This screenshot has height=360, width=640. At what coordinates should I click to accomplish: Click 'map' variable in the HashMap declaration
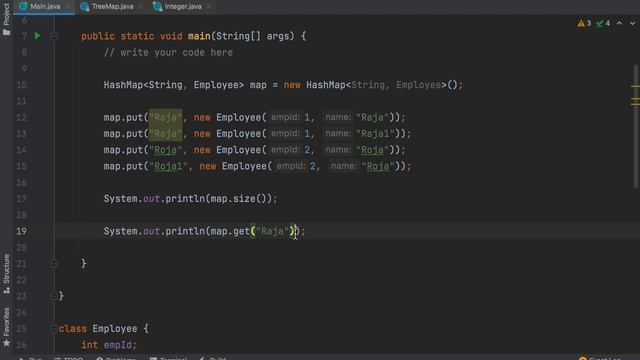258,85
